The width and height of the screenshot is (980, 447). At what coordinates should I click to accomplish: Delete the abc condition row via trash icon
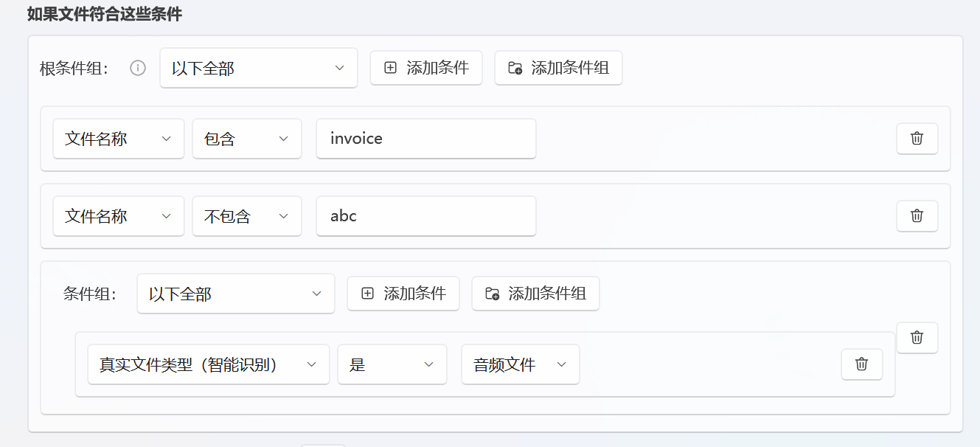[x=917, y=216]
